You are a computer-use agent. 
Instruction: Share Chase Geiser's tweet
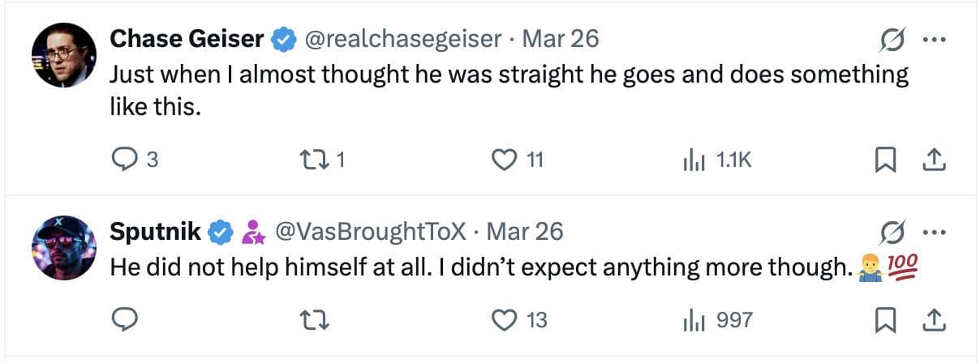click(934, 160)
